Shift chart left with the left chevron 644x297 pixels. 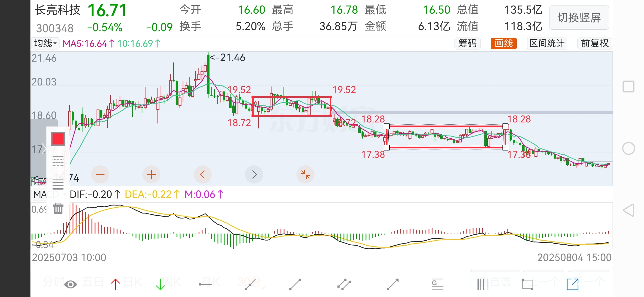tap(202, 174)
